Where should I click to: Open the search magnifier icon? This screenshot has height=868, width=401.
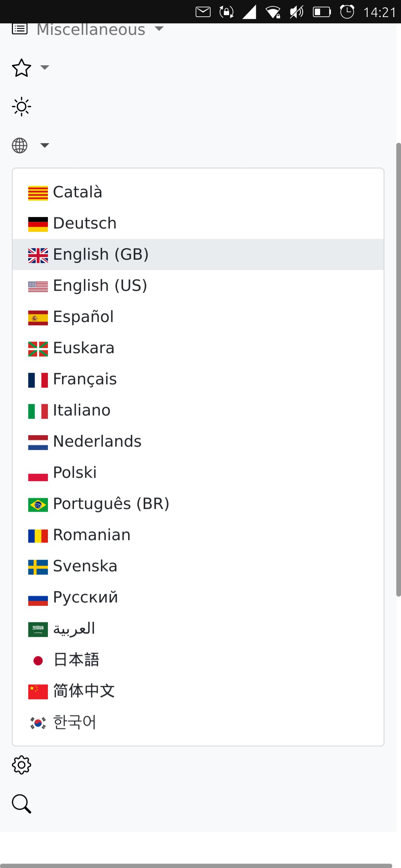(22, 804)
